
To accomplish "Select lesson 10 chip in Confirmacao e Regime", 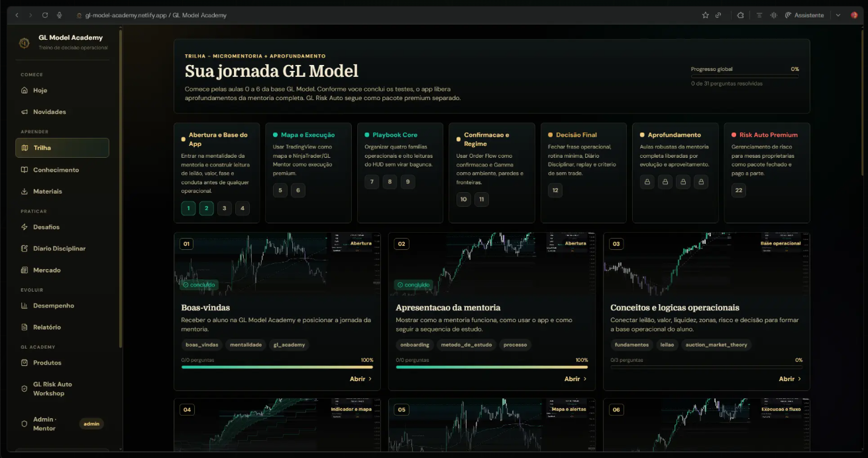I will point(464,199).
